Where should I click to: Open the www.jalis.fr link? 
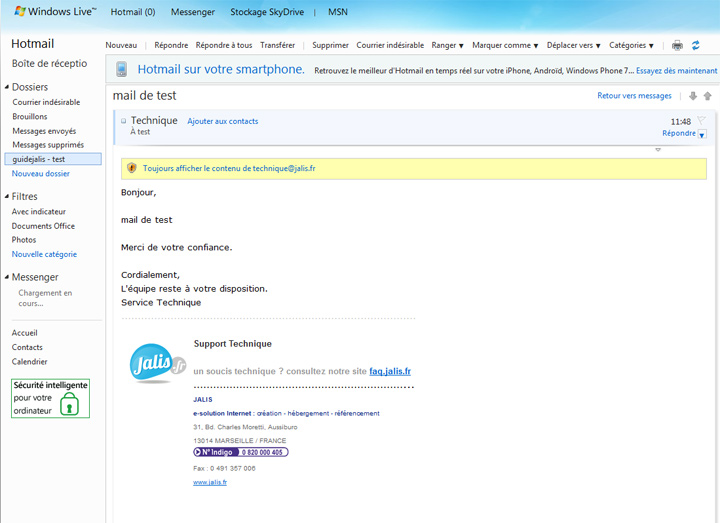pyautogui.click(x=210, y=482)
